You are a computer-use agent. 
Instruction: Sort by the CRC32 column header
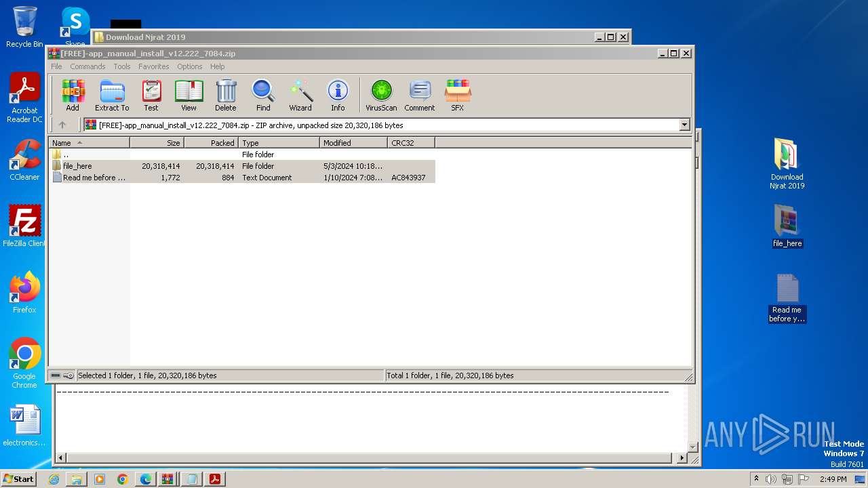coord(411,143)
